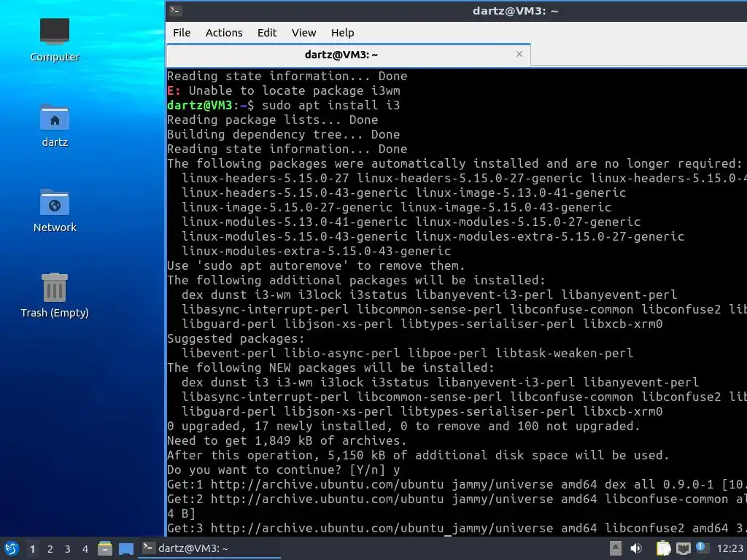Click the 'E: Unable to locate package i3wm' line
This screenshot has width=747, height=560.
(x=284, y=90)
